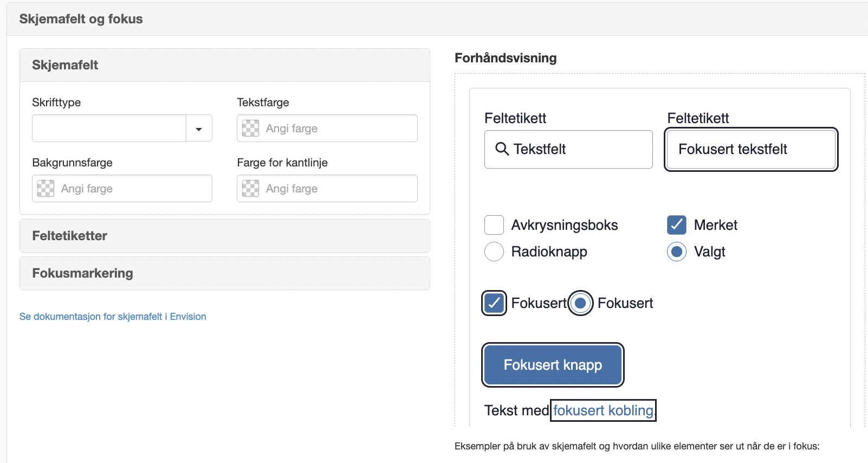Select the Radioknapp radio button
868x463 pixels.
[494, 252]
